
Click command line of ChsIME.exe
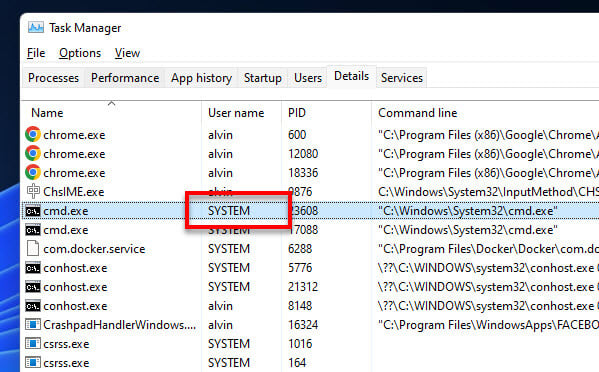coord(488,192)
